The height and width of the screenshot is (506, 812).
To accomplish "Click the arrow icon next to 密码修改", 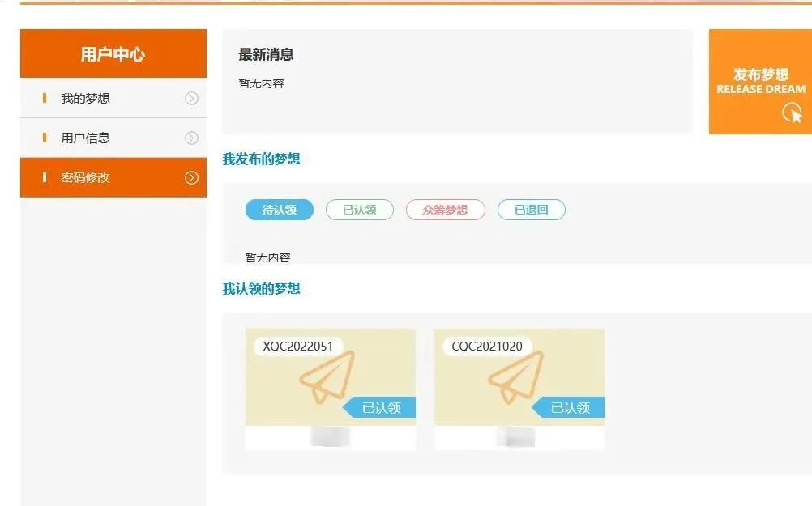I will (191, 178).
